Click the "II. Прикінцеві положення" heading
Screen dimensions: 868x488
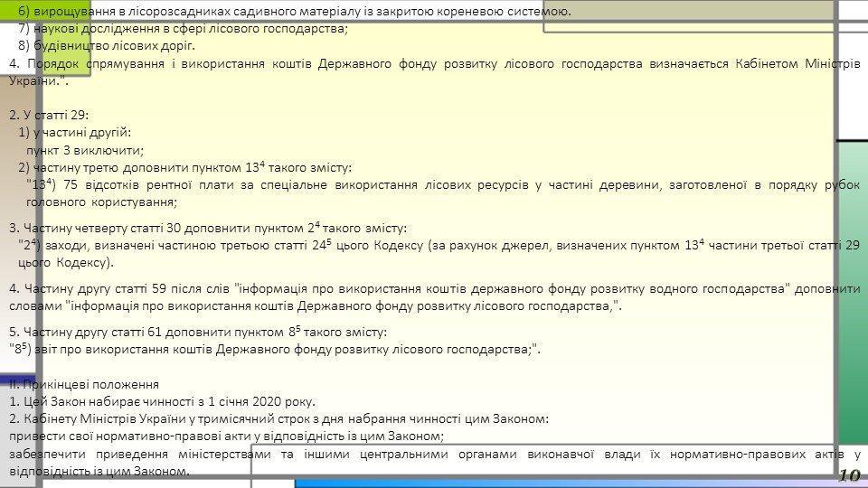[83, 383]
